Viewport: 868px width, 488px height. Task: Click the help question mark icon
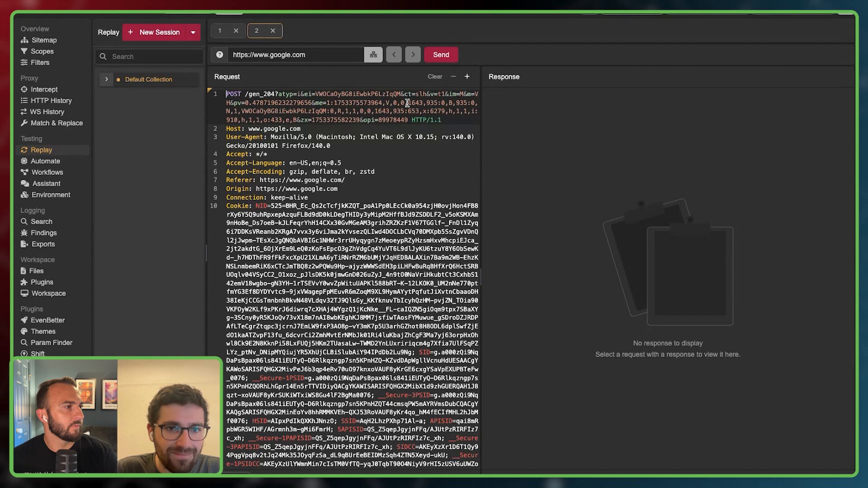coord(220,55)
